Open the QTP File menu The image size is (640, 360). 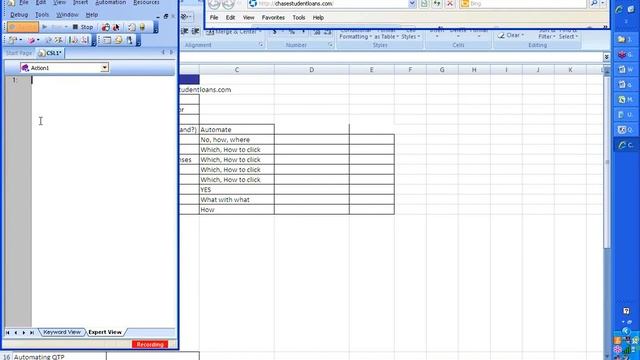tap(24, 2)
